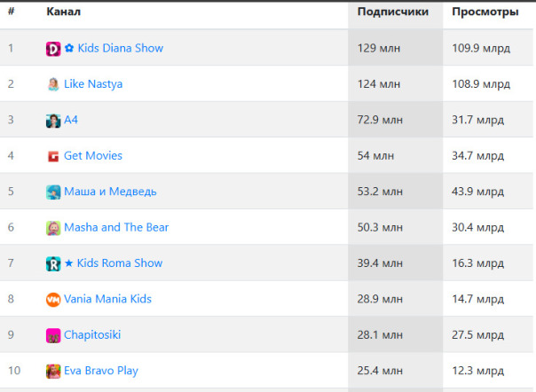Screen dimensions: 536x392
Task: Select the 108.9 млрд views cell
Action: pos(488,83)
